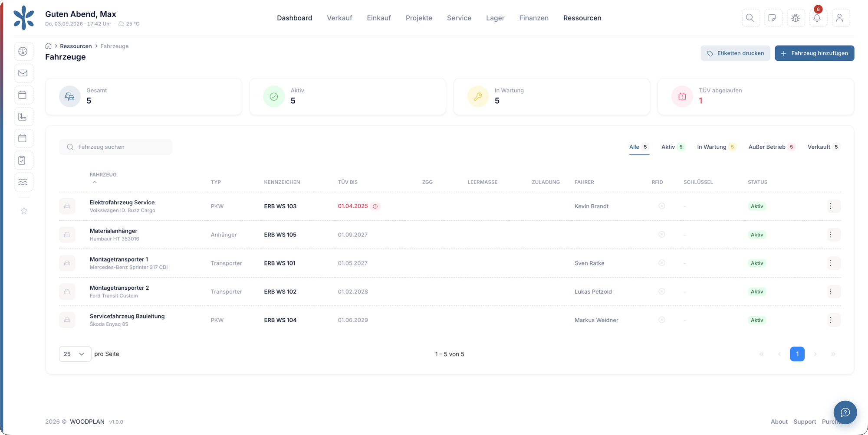Click the Ressourcen breadcrumb link

tap(76, 46)
